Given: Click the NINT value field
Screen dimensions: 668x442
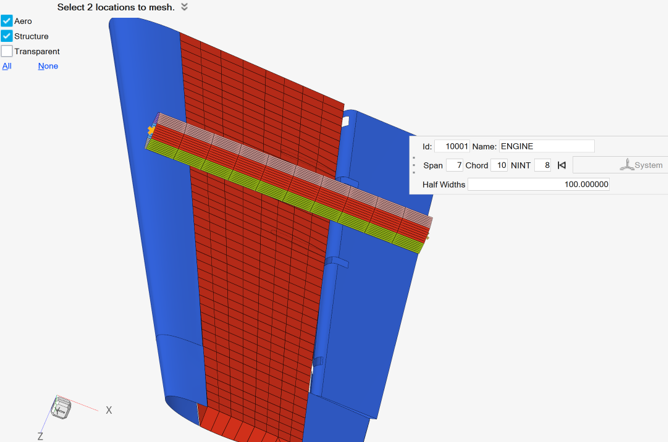Looking at the screenshot, I should pos(543,165).
